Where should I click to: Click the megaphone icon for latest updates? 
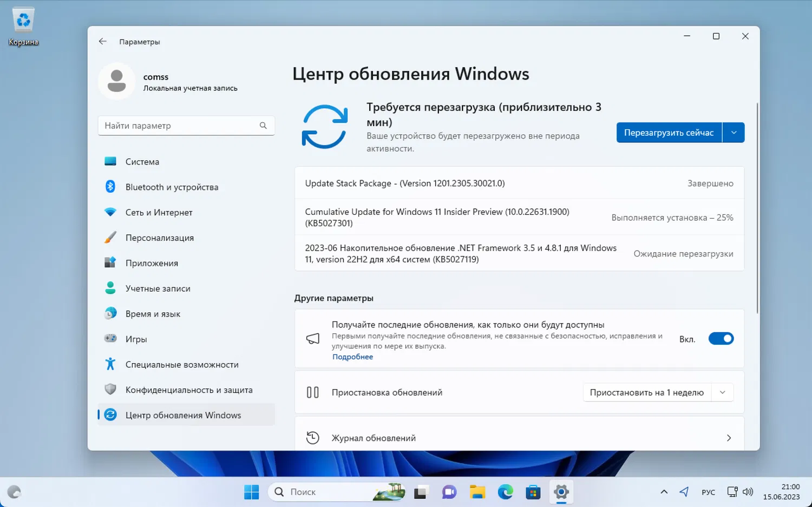pos(313,339)
